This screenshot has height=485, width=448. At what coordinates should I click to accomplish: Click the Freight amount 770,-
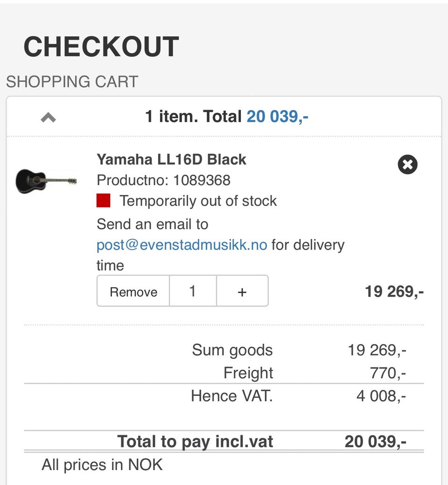(387, 373)
